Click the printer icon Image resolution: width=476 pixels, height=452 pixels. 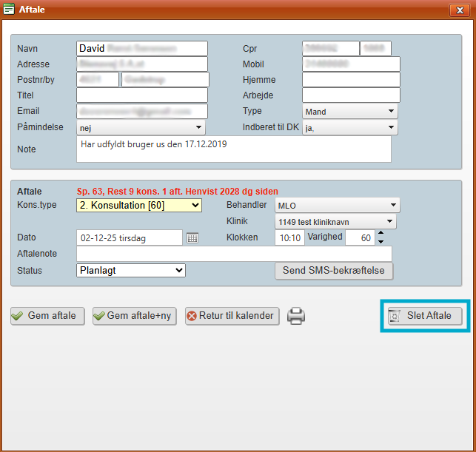(x=296, y=316)
